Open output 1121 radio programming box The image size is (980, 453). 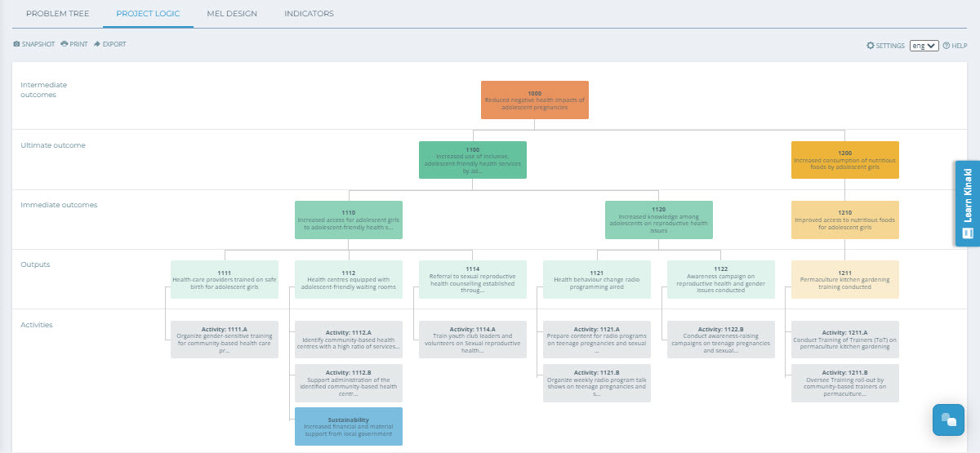(597, 279)
